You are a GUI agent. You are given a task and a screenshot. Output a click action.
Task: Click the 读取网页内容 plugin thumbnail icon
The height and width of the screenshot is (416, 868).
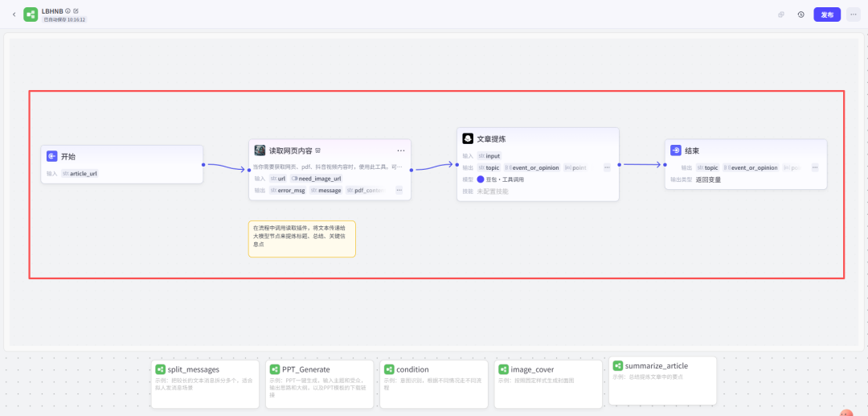coord(260,150)
